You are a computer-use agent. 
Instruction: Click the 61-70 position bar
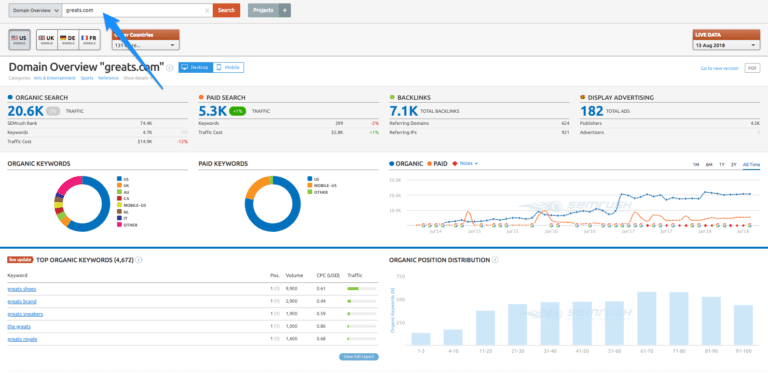click(647, 319)
